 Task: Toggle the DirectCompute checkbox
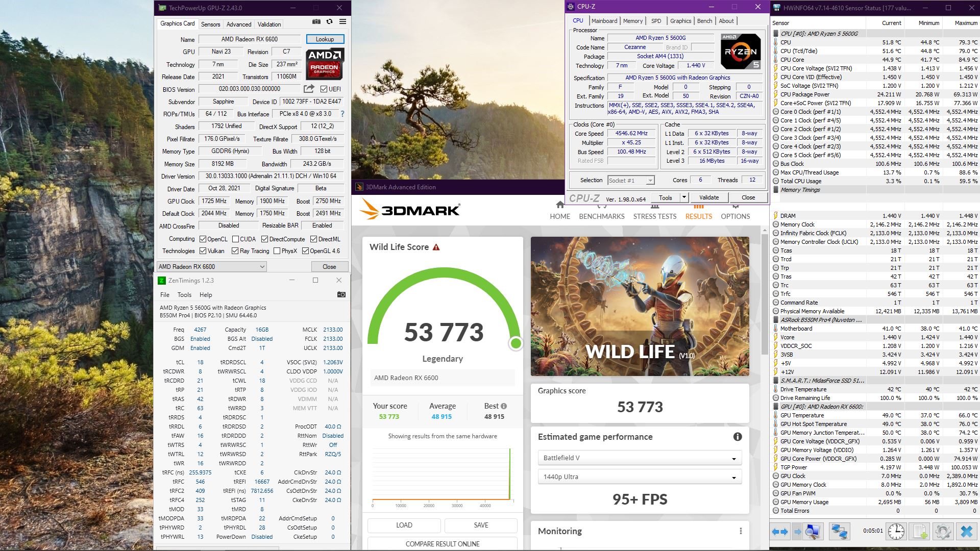264,239
